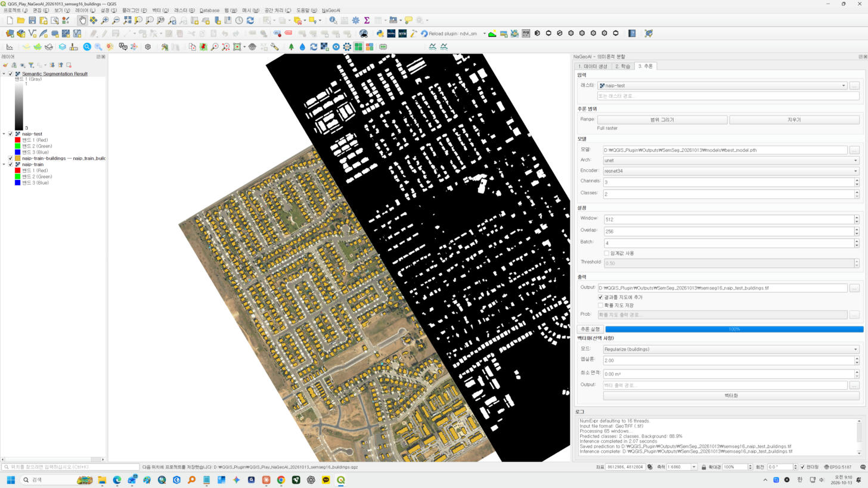Uncheck 결과를 지도에 추가 checkbox
Image resolution: width=868 pixels, height=488 pixels.
[600, 297]
